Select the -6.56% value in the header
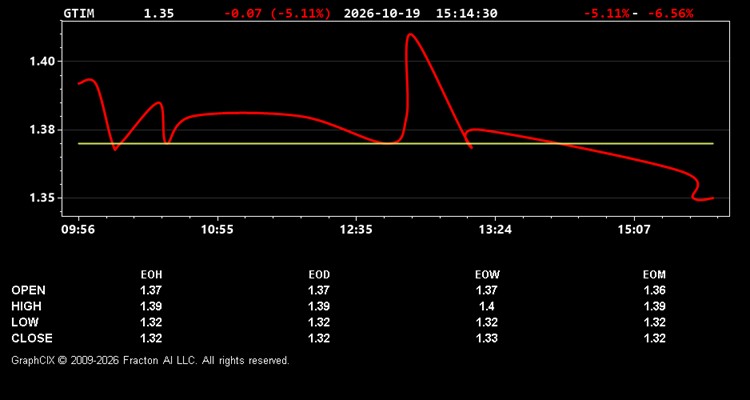The height and width of the screenshot is (400, 750). (x=670, y=13)
